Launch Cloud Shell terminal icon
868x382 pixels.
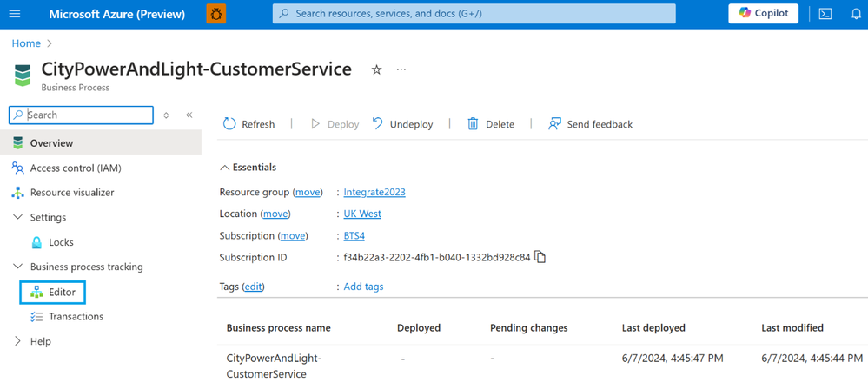point(825,15)
